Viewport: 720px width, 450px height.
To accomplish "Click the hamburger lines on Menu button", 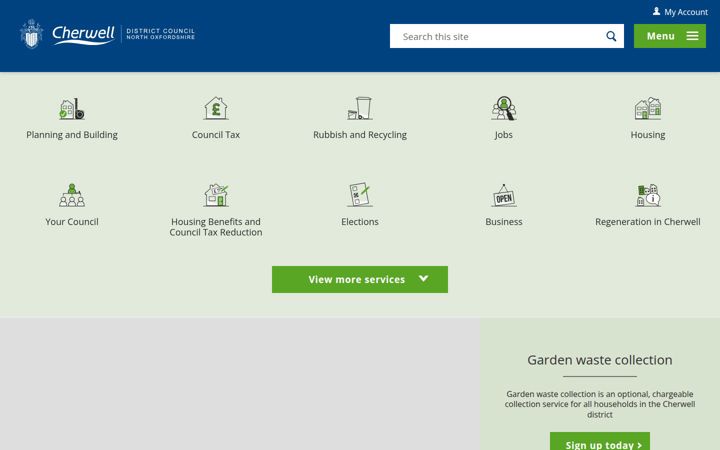I will coord(692,36).
